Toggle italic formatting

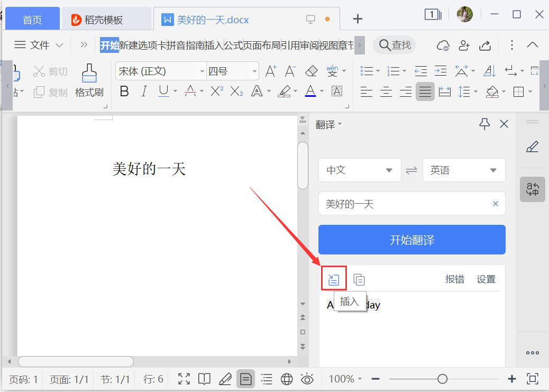(144, 92)
